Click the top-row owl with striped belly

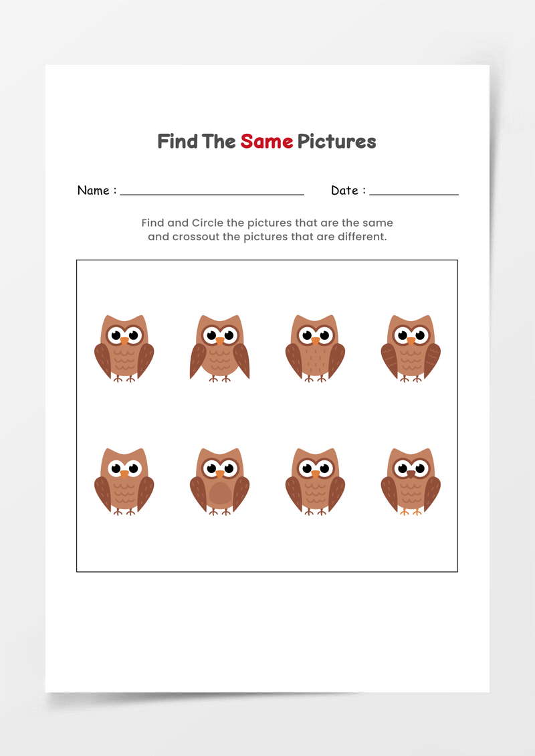(315, 348)
